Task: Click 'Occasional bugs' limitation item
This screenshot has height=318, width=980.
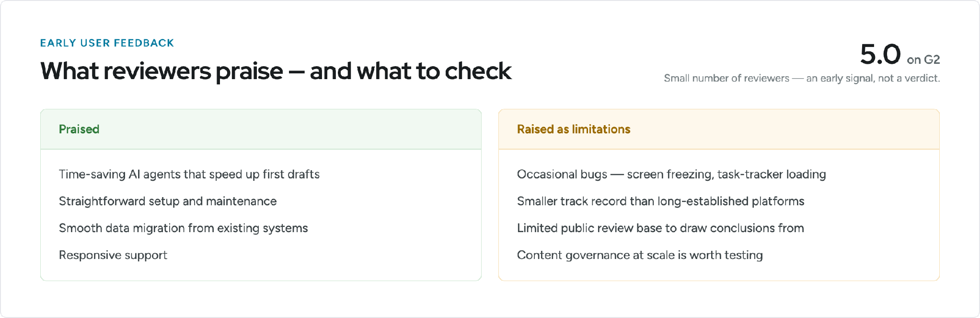Action: 671,174
